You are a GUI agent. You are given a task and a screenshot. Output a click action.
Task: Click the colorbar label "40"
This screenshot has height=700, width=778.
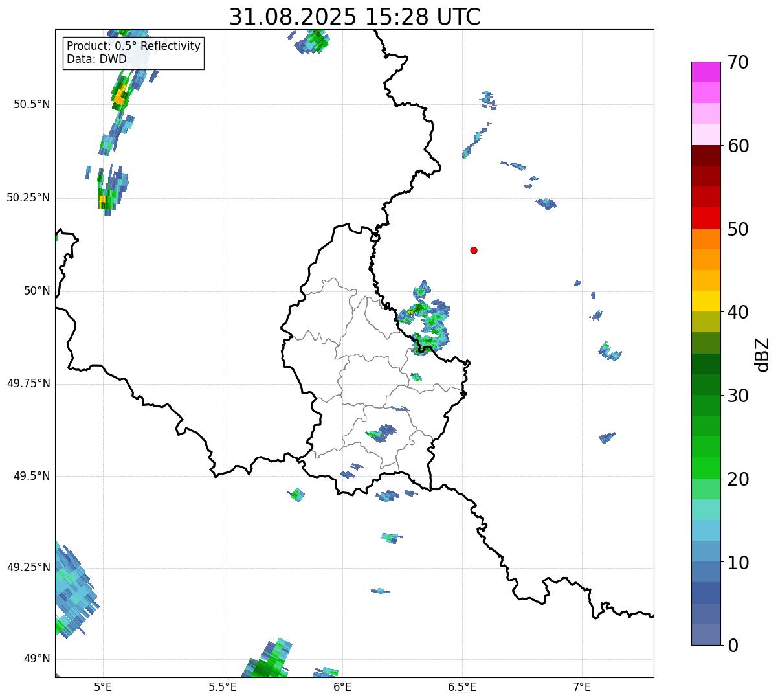[738, 312]
